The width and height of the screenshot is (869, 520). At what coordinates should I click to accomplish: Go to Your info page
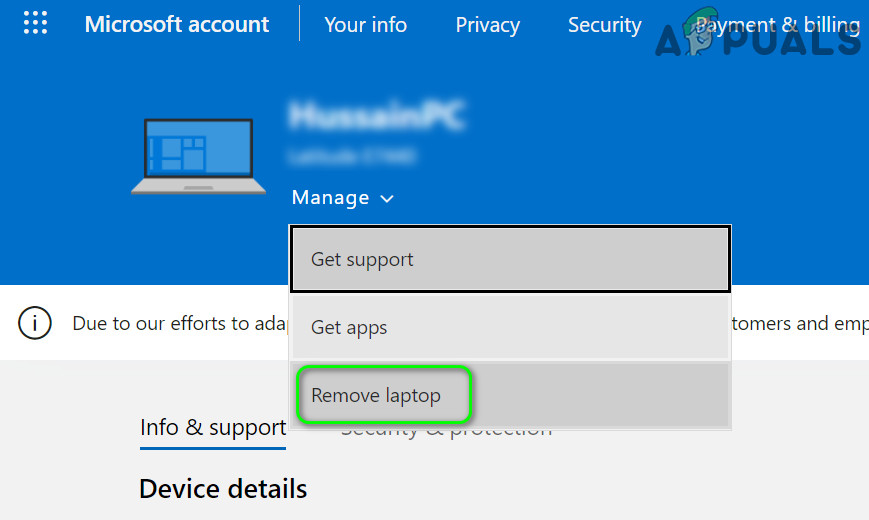click(365, 25)
